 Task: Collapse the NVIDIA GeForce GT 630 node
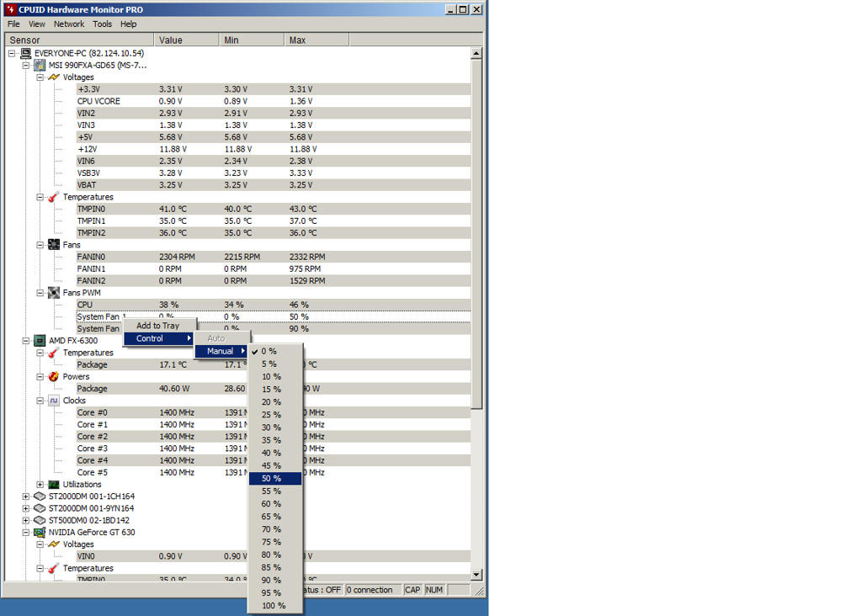tap(26, 533)
